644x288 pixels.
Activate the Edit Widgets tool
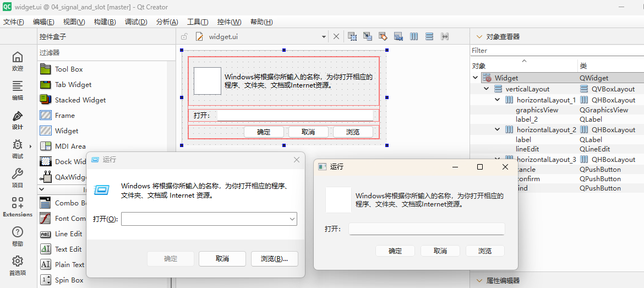(352, 36)
